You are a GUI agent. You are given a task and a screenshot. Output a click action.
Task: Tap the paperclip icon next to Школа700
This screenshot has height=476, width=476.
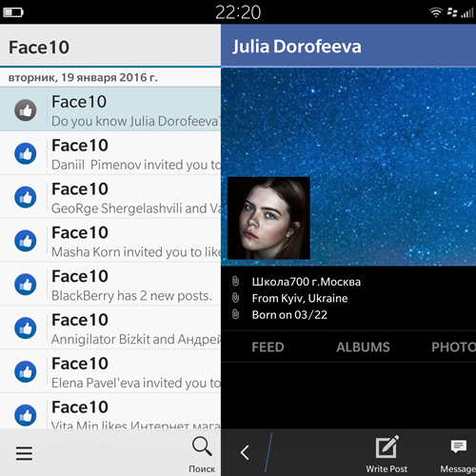click(x=235, y=281)
